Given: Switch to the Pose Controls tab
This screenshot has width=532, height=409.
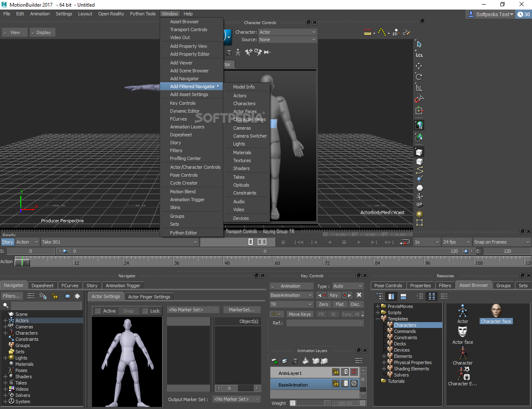Looking at the screenshot, I should 388,286.
